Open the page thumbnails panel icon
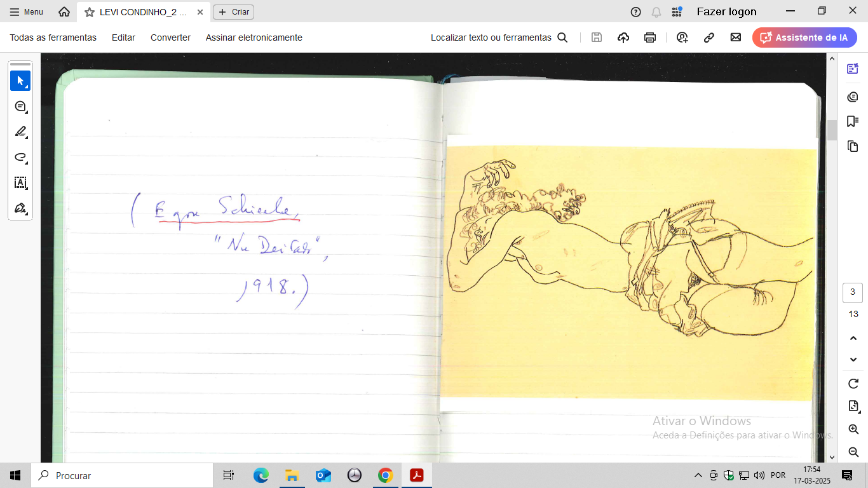 (x=853, y=147)
